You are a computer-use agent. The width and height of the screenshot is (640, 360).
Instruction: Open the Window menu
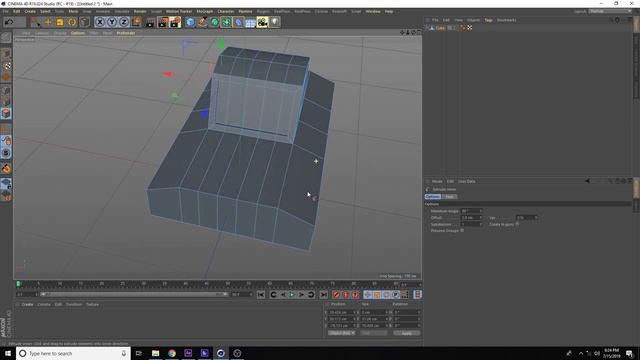[x=373, y=11]
